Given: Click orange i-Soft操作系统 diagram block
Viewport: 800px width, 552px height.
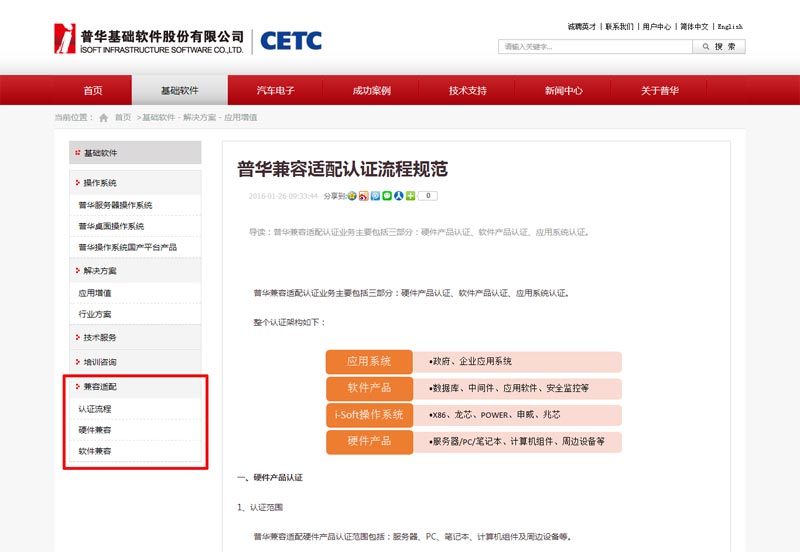Looking at the screenshot, I should tap(369, 414).
